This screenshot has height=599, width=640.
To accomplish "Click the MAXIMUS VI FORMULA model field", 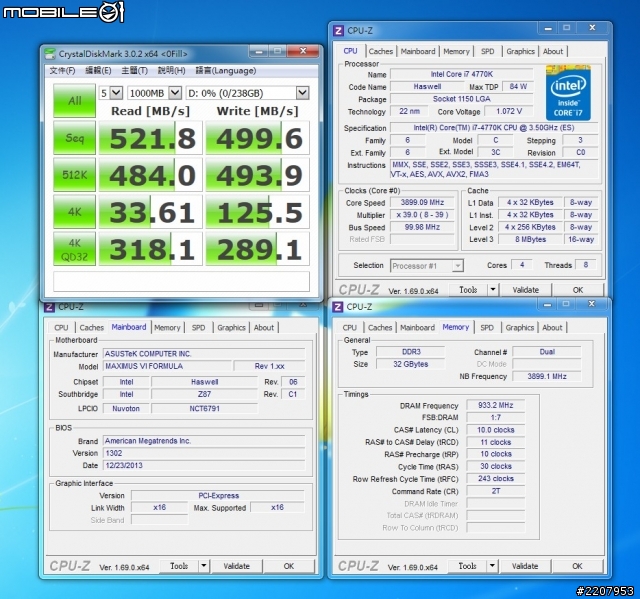I will coord(167,366).
